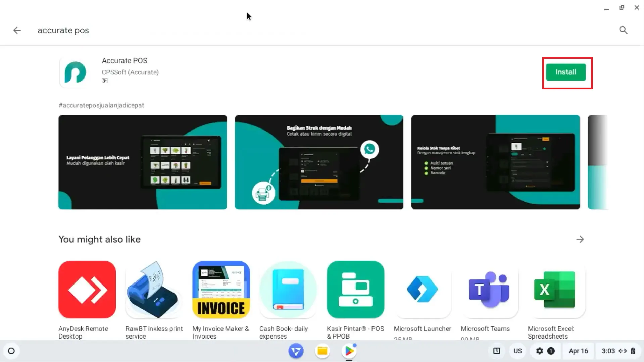Screen dimensions: 644x362
Task: Expand the You might also like section
Action: click(x=581, y=239)
